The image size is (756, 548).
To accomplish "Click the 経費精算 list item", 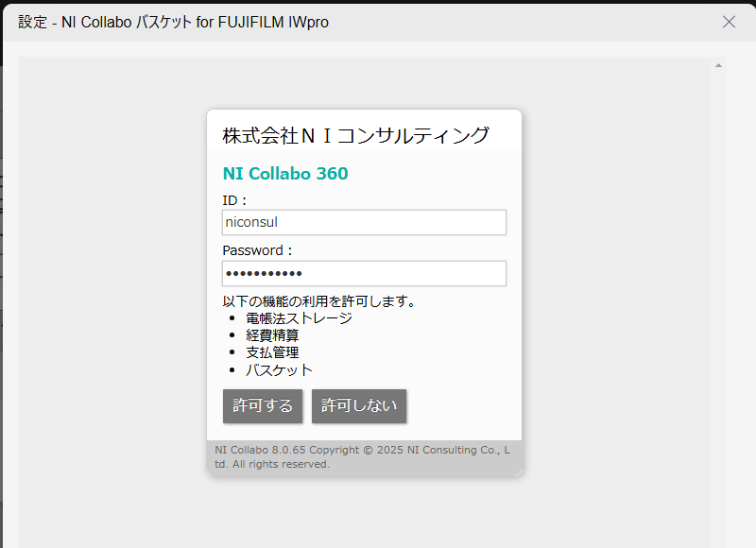I will pyautogui.click(x=272, y=335).
